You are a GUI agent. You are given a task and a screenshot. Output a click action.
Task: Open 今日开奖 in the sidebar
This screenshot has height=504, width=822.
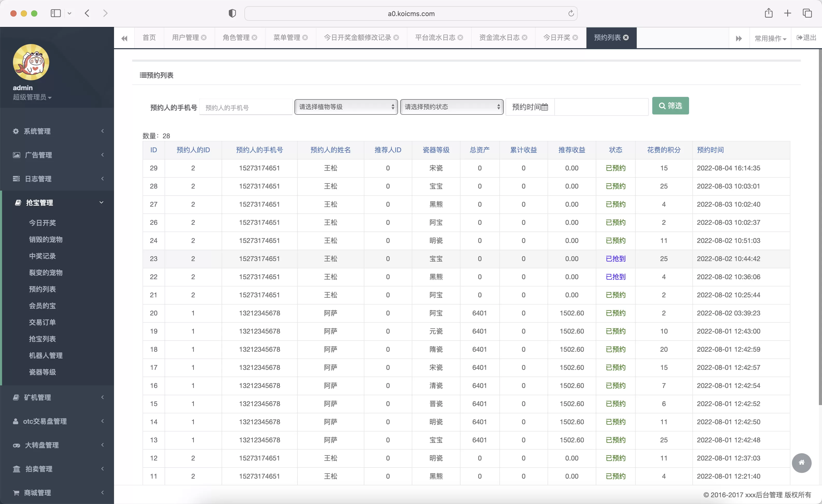click(42, 223)
